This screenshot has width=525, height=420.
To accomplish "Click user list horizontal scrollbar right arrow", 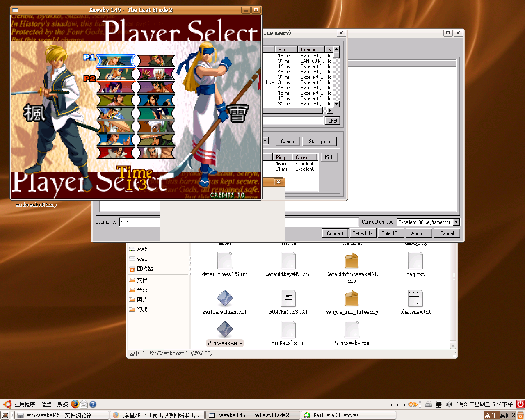I will [330, 110].
